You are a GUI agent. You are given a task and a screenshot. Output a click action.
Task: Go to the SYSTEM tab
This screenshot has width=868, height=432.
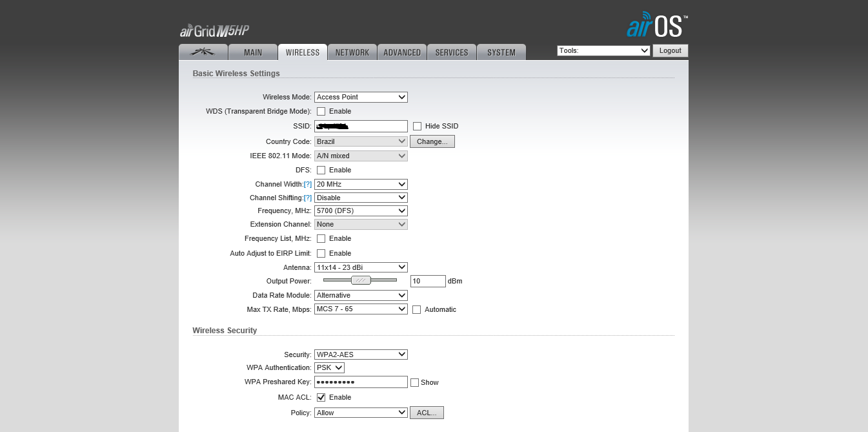pyautogui.click(x=501, y=52)
